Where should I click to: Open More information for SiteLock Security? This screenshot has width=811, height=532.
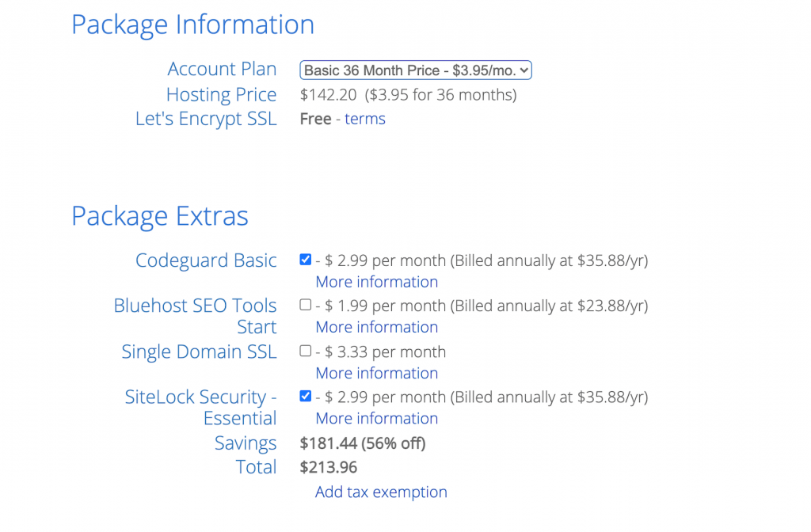pos(376,418)
